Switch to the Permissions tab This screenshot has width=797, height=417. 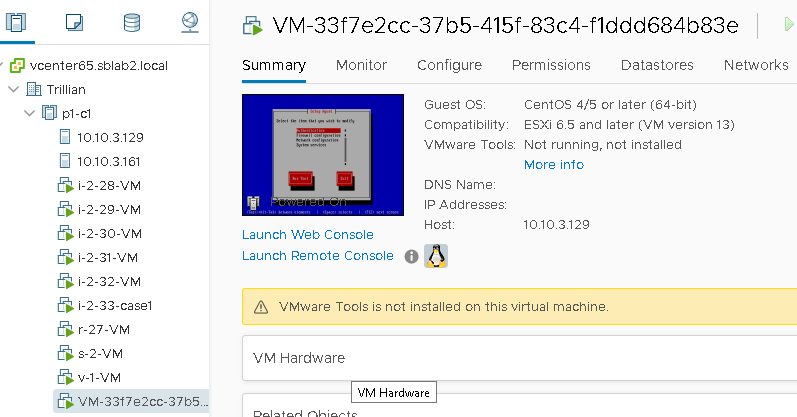(x=551, y=65)
